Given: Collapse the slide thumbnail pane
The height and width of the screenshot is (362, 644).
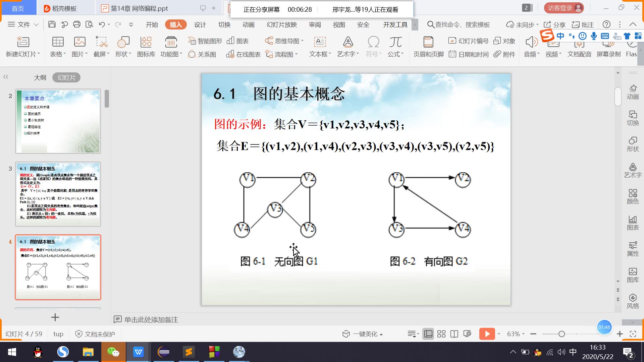Looking at the screenshot, I should [x=6, y=77].
